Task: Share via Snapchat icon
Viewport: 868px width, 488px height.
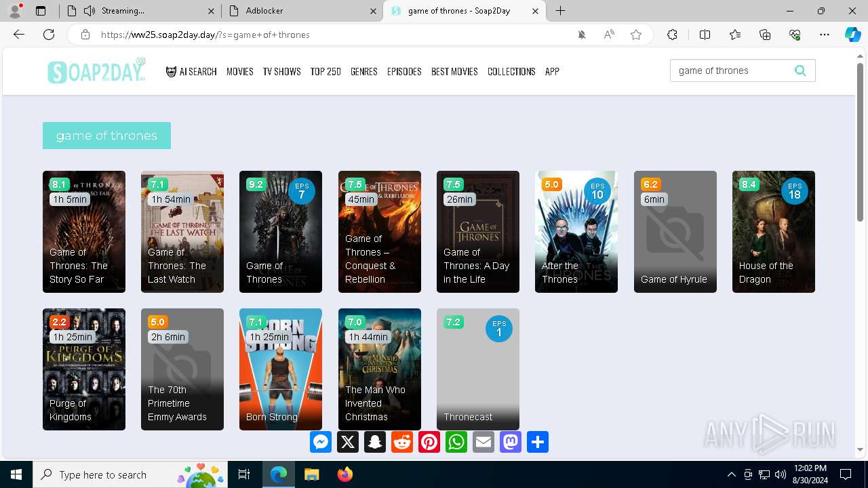Action: pyautogui.click(x=375, y=442)
